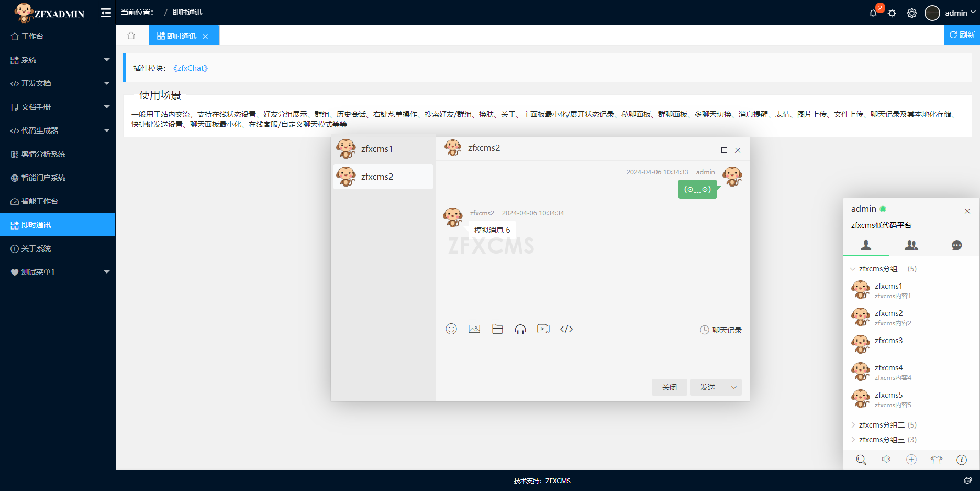Open chat with friend zfxcms3

pos(911,344)
